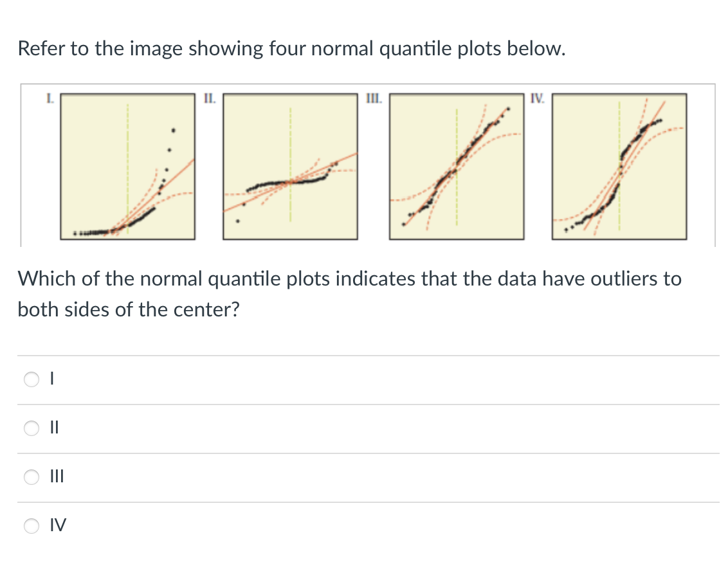Select the radio button for answer III
Image resolution: width=728 pixels, height=573 pixels.
[x=31, y=477]
